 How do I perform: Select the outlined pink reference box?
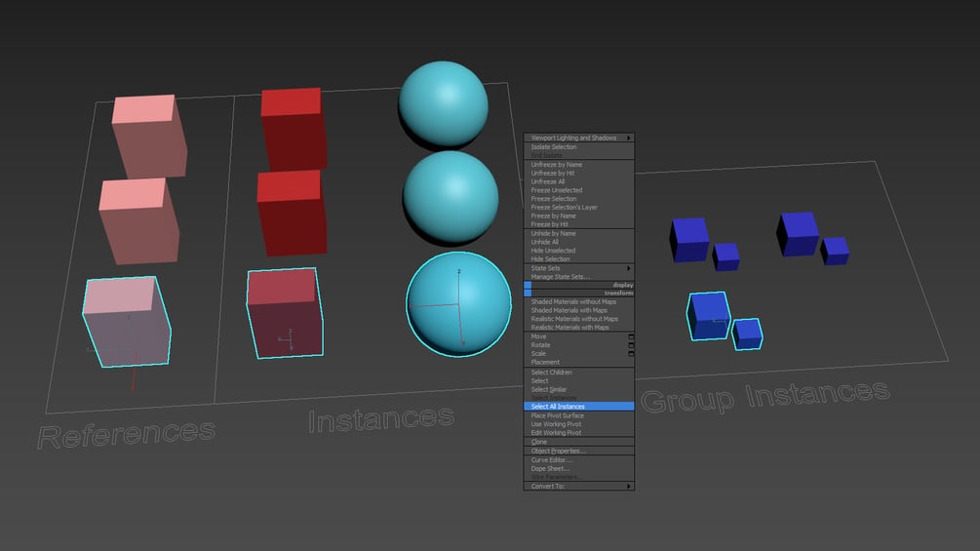pos(127,321)
